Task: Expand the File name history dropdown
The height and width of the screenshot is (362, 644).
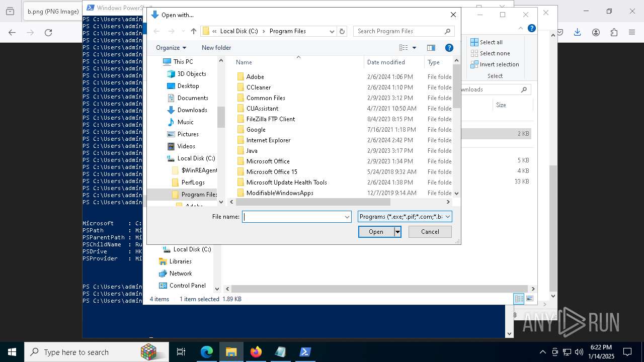Action: 347,217
